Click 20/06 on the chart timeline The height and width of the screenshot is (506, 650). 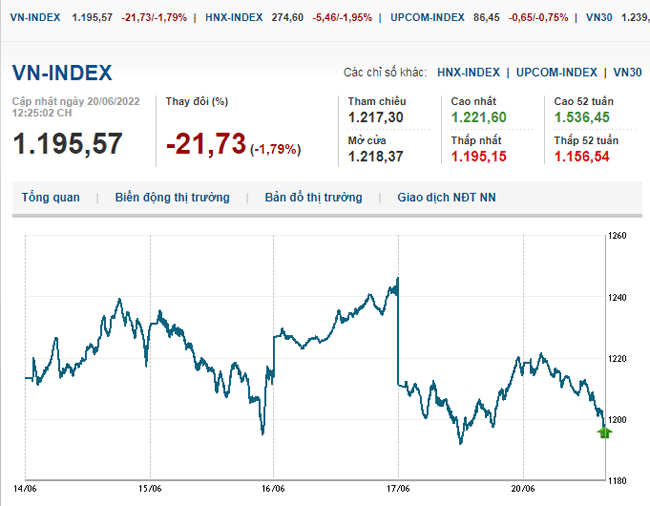tap(523, 489)
